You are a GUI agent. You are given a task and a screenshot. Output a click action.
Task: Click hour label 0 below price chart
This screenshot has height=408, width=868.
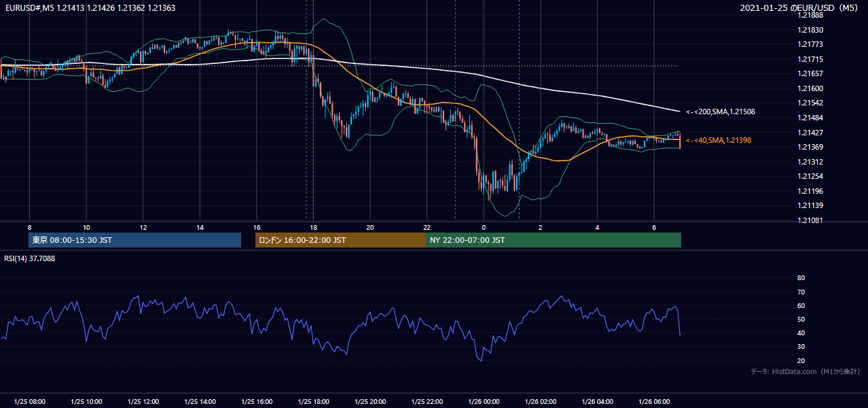(484, 227)
